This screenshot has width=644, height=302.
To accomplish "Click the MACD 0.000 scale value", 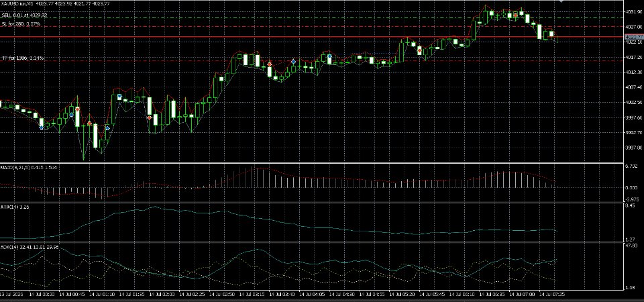I will pyautogui.click(x=633, y=188).
